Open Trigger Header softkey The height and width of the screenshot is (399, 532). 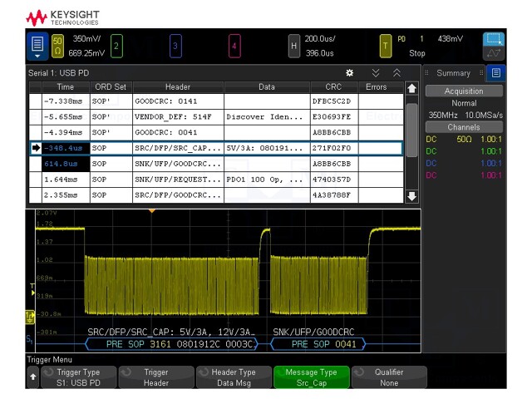point(156,377)
